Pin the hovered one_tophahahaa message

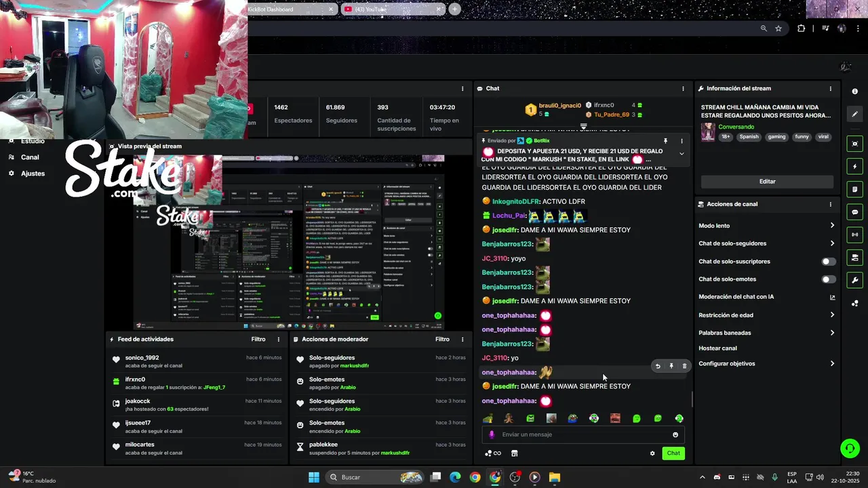point(671,366)
